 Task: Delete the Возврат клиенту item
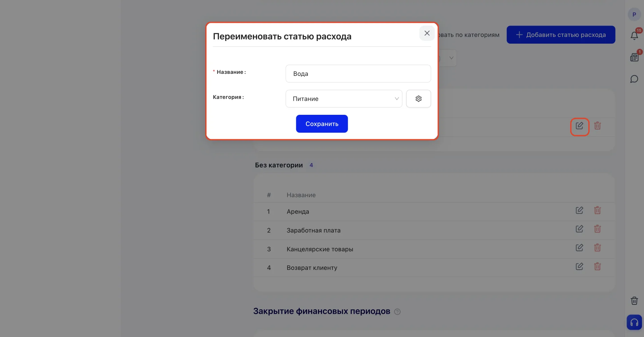[597, 267]
